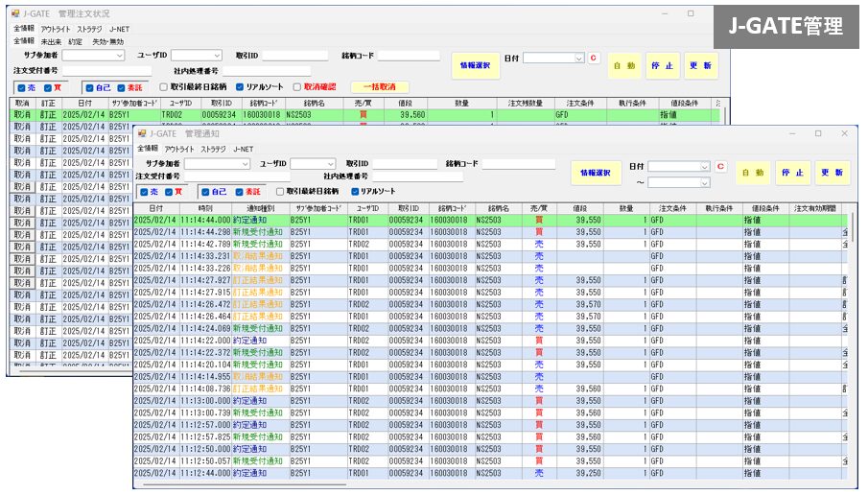This screenshot has height=495, width=868.
Task: Focus 銘柄コード field in 管理注文状況 window
Action: [x=409, y=56]
